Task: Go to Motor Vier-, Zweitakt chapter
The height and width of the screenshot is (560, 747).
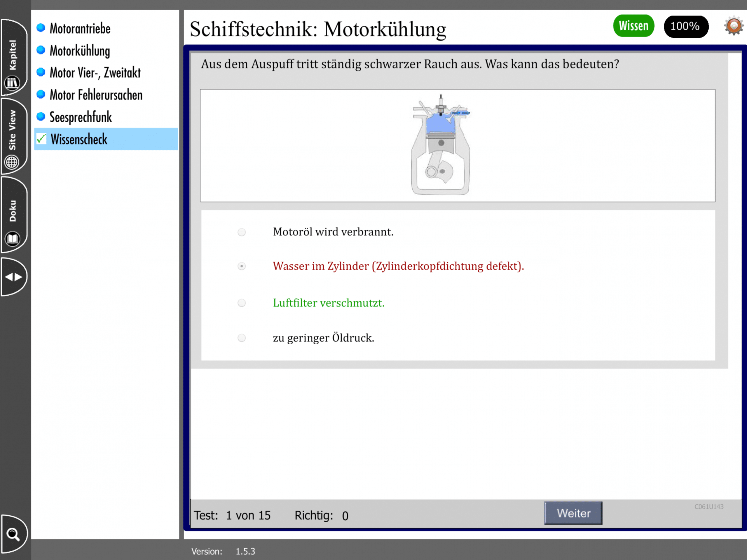Action: (x=95, y=73)
